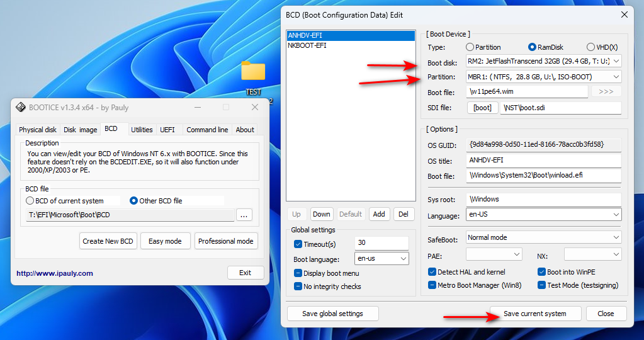Switch to About tab
The width and height of the screenshot is (644, 340).
[x=245, y=129]
